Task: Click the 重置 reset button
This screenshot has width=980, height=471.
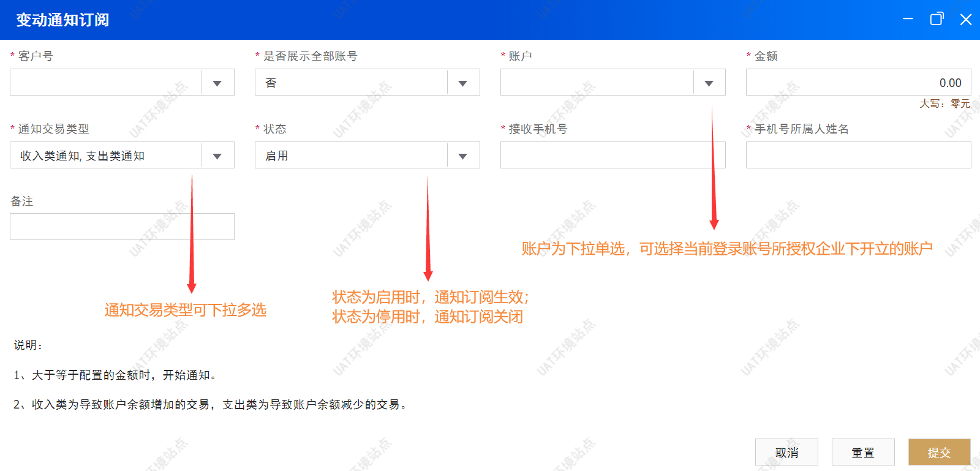Action: click(862, 453)
